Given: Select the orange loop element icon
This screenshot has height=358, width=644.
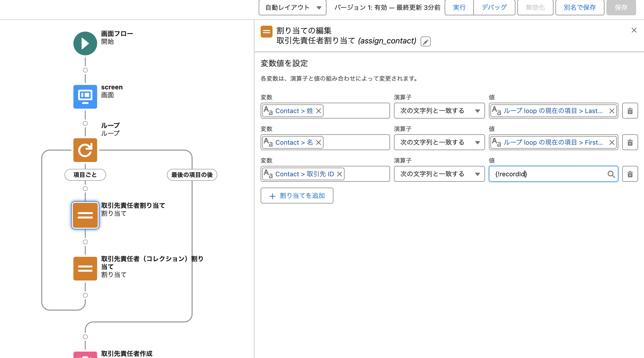Looking at the screenshot, I should point(85,150).
